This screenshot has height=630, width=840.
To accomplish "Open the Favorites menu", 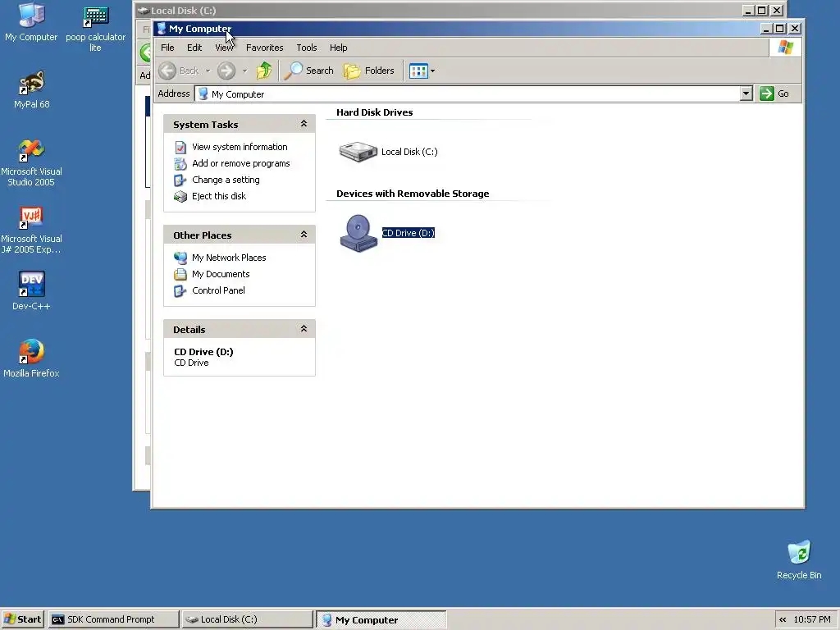I will point(265,48).
